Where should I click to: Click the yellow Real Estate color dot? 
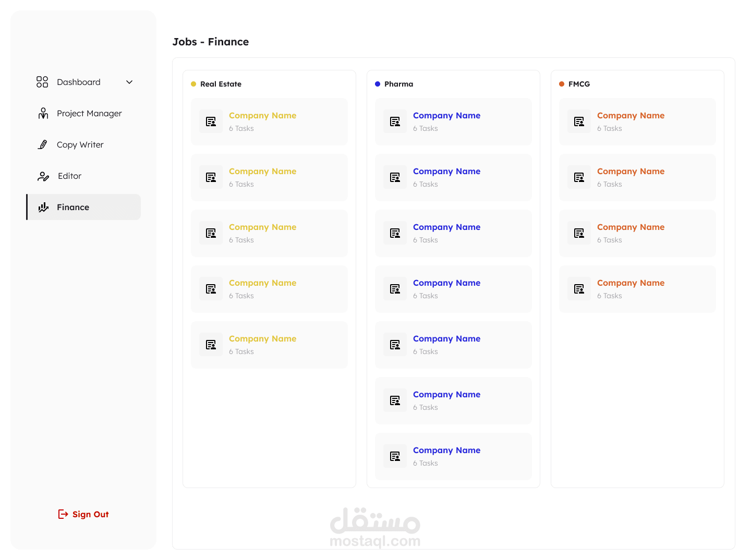(193, 84)
